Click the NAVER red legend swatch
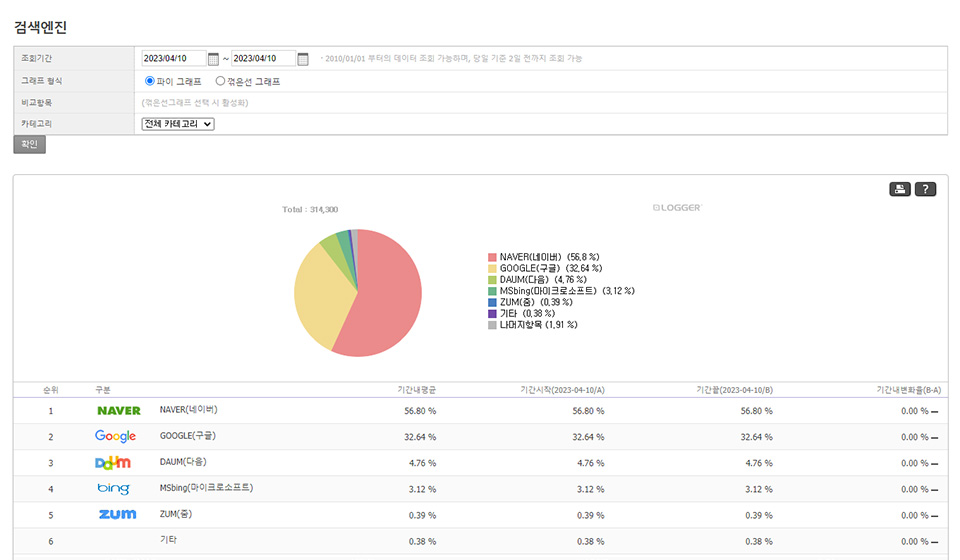 tap(492, 257)
